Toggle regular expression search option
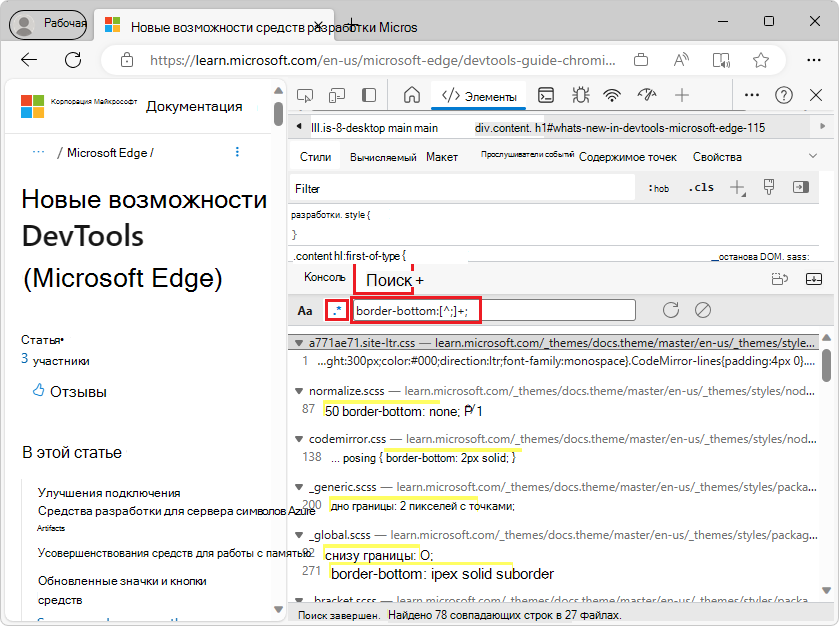 click(x=337, y=310)
